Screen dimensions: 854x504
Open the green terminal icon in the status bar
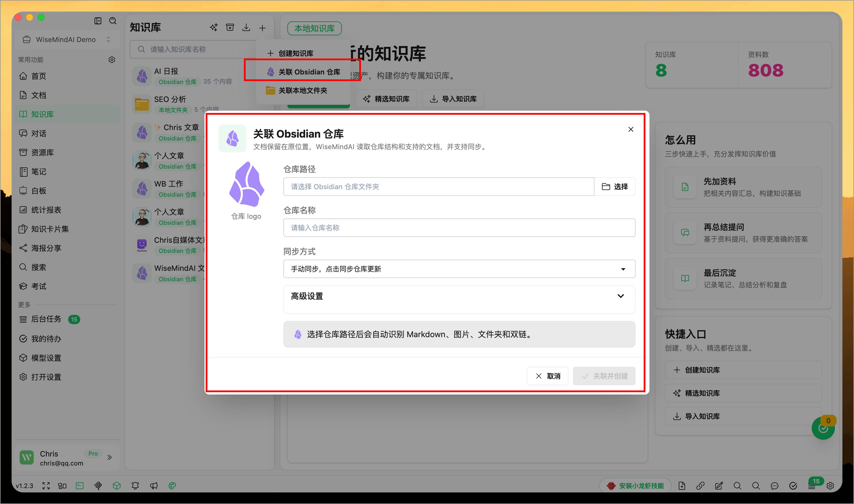(80, 486)
